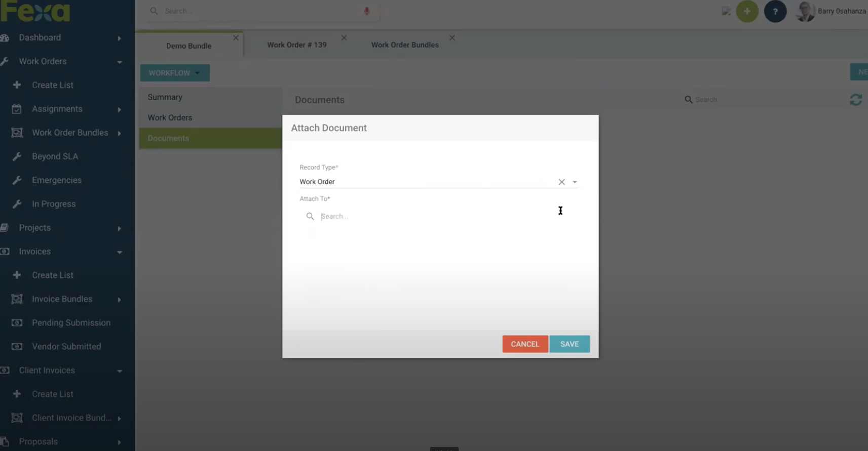Select Summary in the bundle menu
868x451 pixels.
[x=165, y=97]
